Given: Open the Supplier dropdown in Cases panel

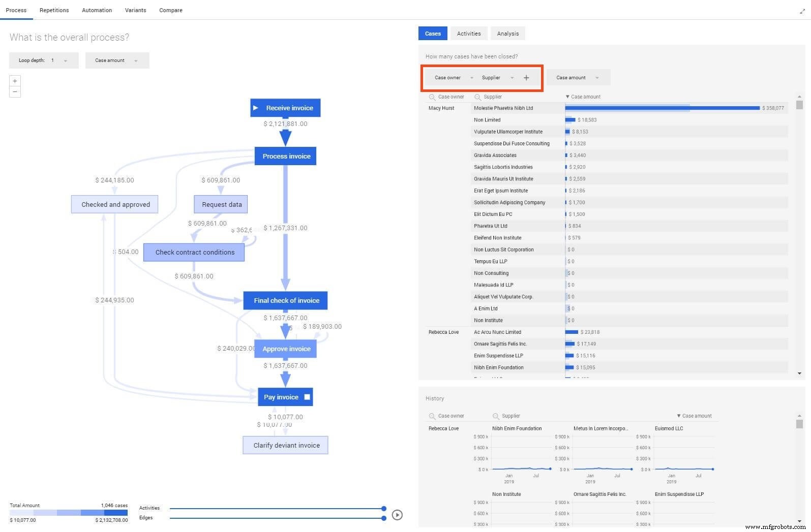Looking at the screenshot, I should (x=498, y=78).
